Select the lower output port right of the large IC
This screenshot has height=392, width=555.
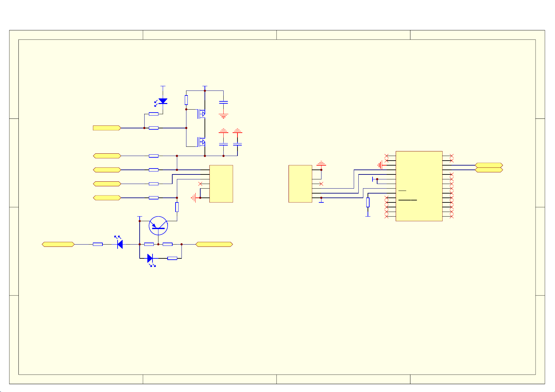(489, 170)
